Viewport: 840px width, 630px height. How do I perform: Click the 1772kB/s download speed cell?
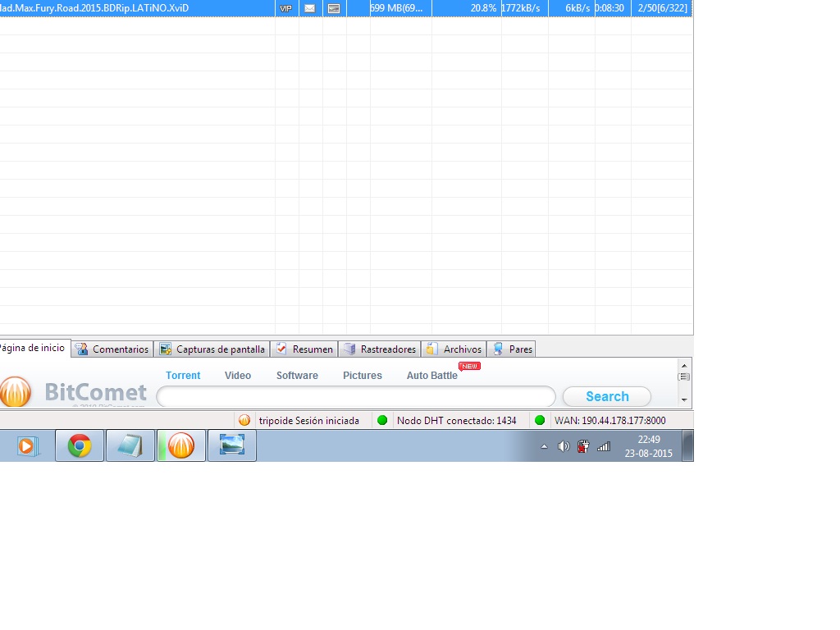[x=521, y=8]
